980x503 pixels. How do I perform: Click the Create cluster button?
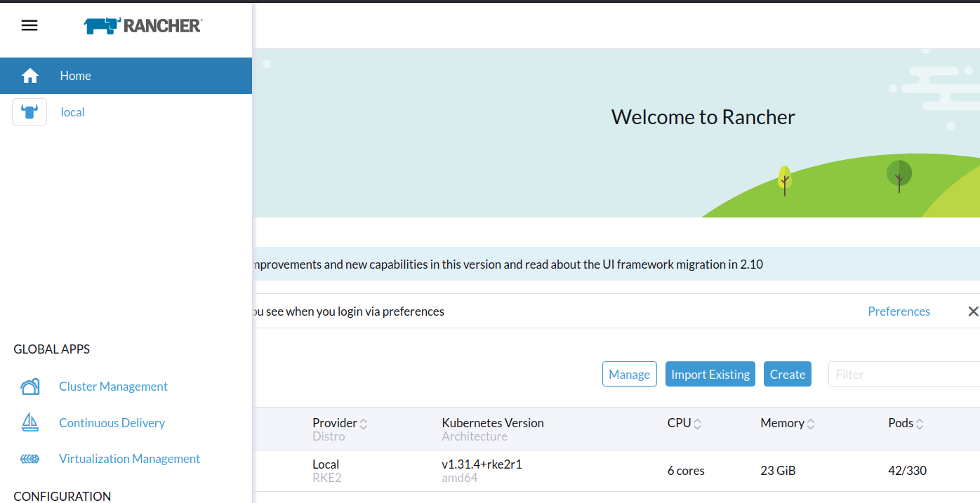788,374
